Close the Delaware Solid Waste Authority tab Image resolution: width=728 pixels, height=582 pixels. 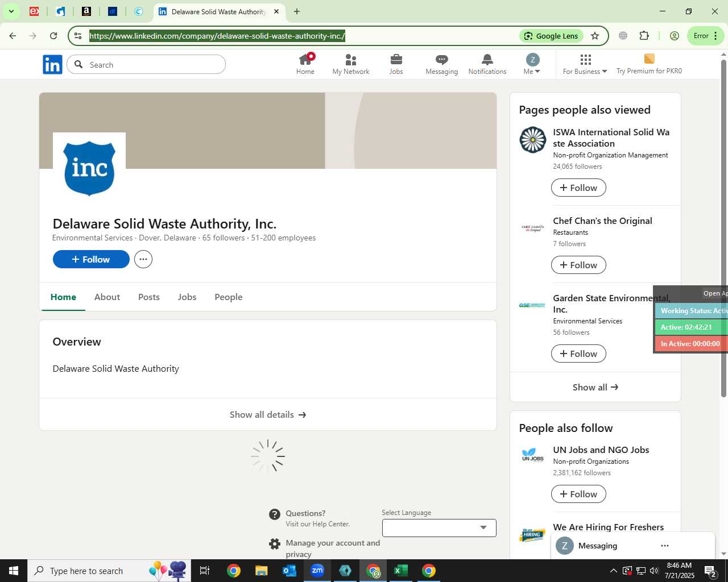tap(276, 11)
